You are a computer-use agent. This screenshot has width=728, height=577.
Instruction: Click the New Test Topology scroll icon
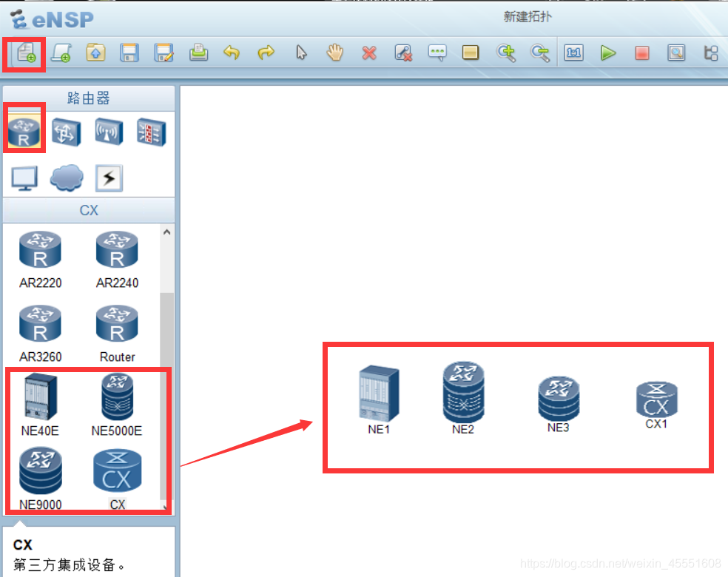61,53
